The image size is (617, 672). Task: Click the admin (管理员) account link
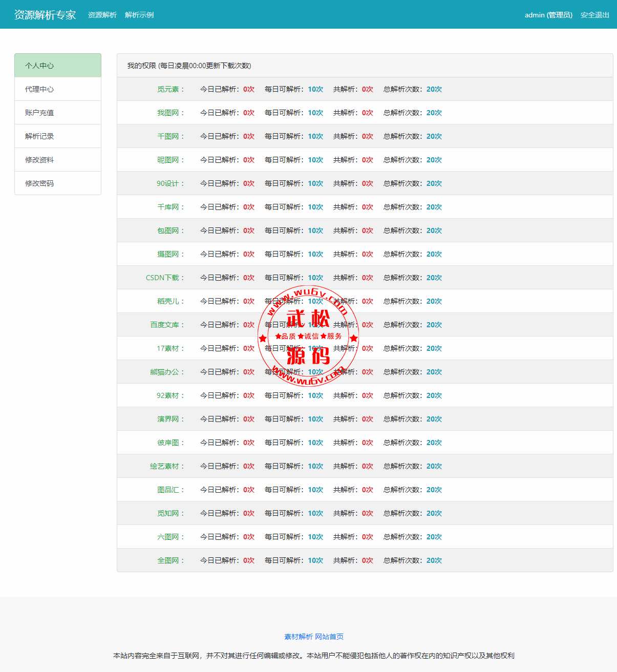coord(548,15)
